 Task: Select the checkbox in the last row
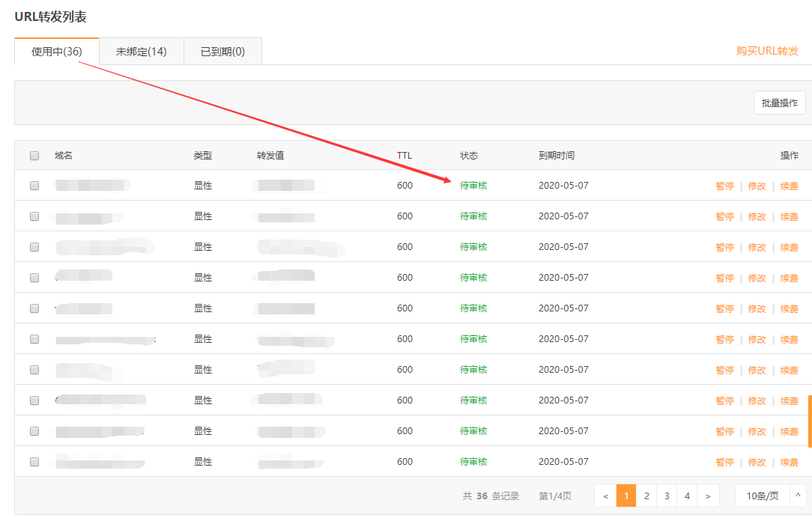pyautogui.click(x=34, y=462)
